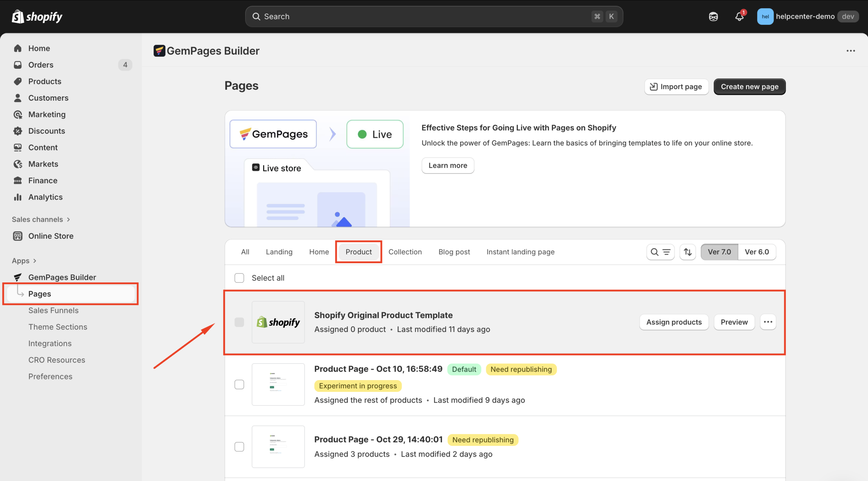Tick checkbox for Product Page Oct 29
This screenshot has height=481, width=868.
[239, 447]
